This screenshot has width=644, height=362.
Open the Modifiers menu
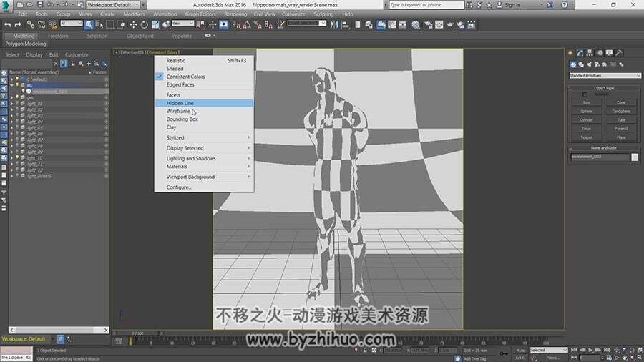[134, 14]
